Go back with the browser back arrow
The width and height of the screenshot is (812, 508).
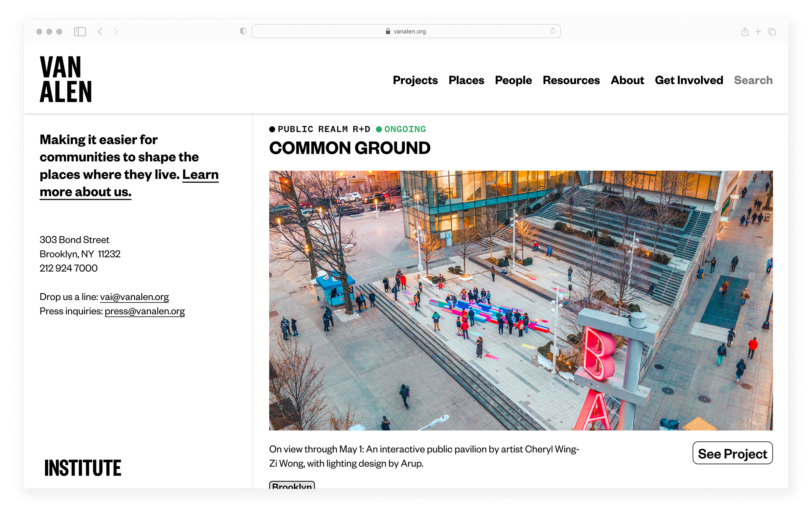pyautogui.click(x=100, y=31)
